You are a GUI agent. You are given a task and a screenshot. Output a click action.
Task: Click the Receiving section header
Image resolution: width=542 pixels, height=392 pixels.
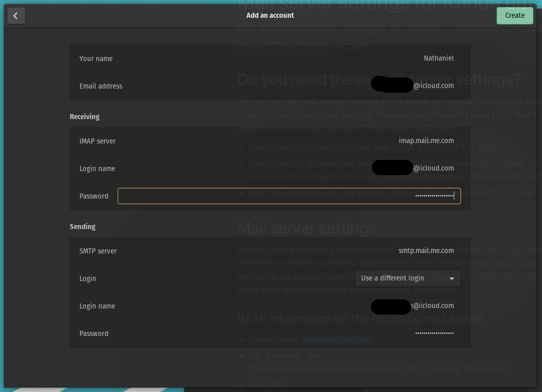point(84,117)
